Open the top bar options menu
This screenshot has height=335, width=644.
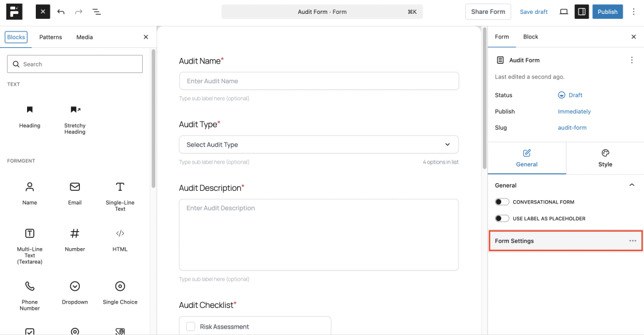coord(633,12)
